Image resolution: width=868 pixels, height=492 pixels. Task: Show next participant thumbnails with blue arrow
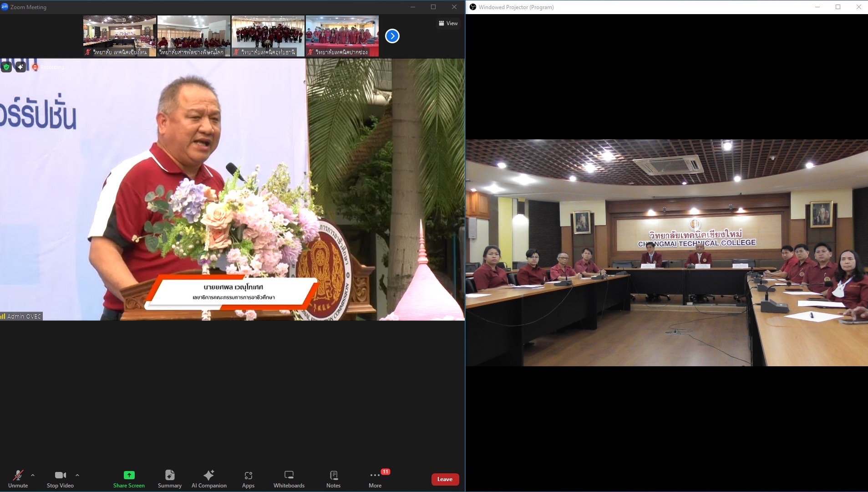392,36
